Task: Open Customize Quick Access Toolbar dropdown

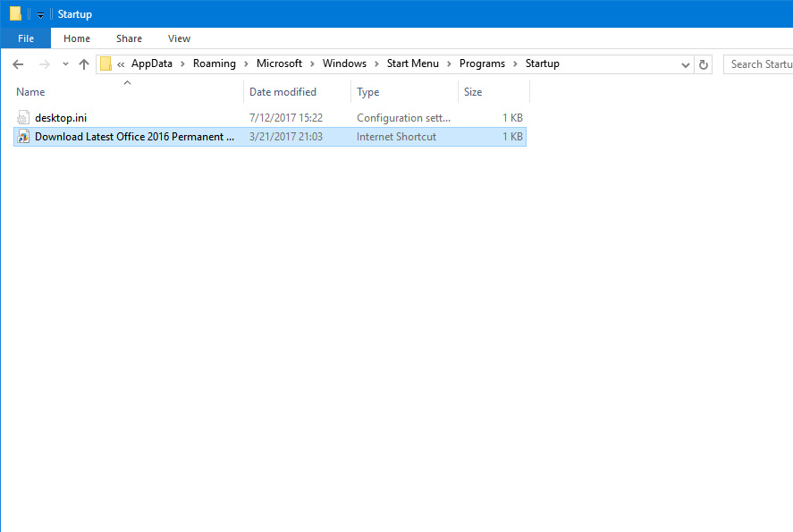Action: tap(40, 15)
